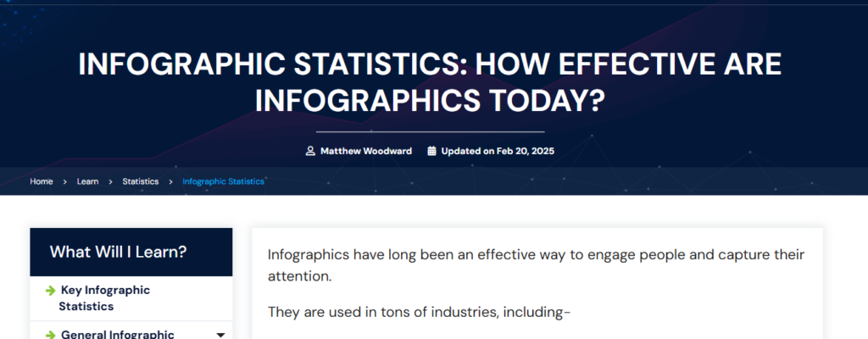Select the Infographic Statistics breadcrumb item
Viewport: 868px width, 339px height.
[223, 181]
